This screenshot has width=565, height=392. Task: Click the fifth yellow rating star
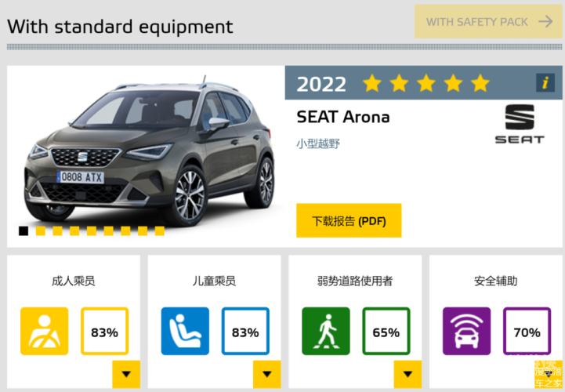480,83
